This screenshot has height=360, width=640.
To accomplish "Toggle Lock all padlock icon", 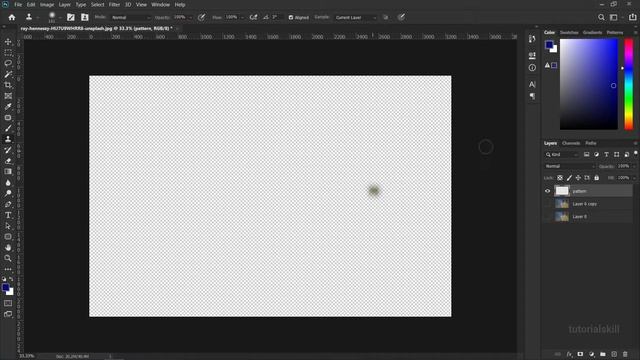I will click(596, 178).
